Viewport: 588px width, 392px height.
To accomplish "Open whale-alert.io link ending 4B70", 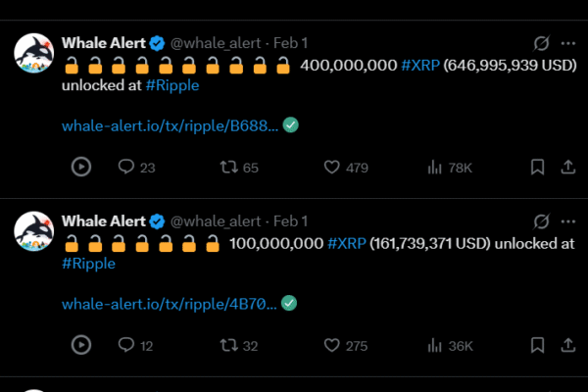I will click(x=170, y=303).
